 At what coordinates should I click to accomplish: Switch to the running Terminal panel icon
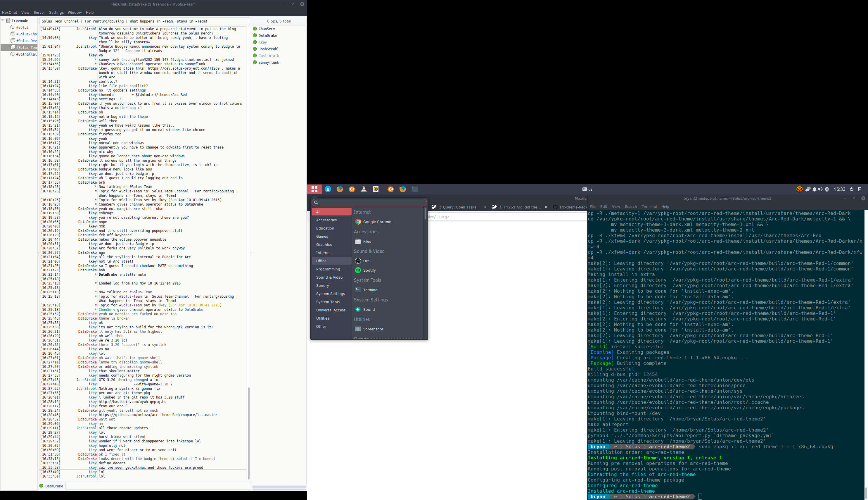click(415, 189)
